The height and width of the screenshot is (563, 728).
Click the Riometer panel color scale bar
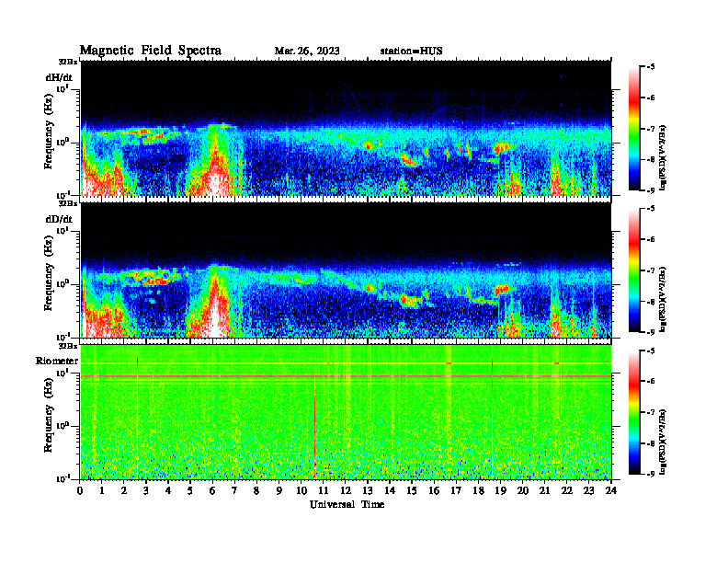click(x=633, y=412)
